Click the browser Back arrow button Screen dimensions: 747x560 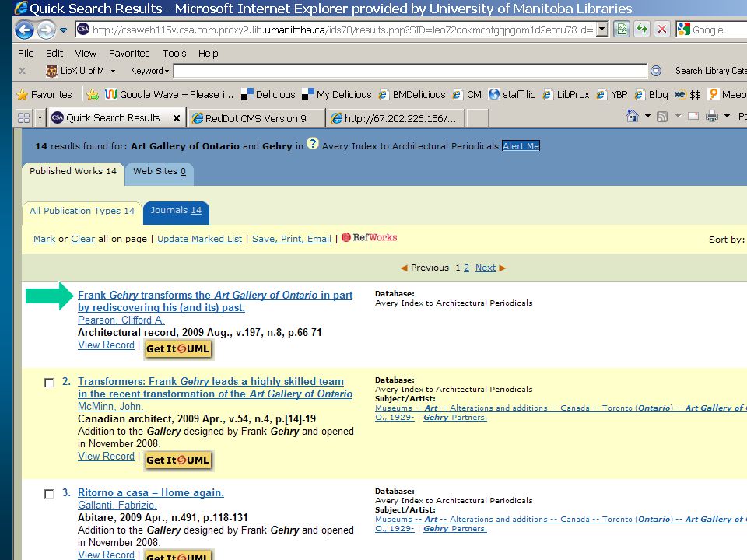point(25,30)
